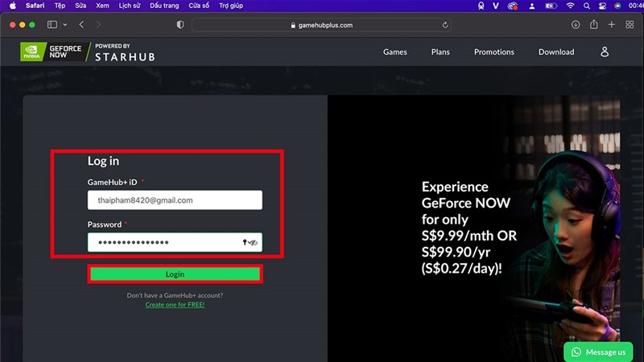Viewport: 644px width, 362px height.
Task: Open the Download nav link
Action: (x=556, y=51)
